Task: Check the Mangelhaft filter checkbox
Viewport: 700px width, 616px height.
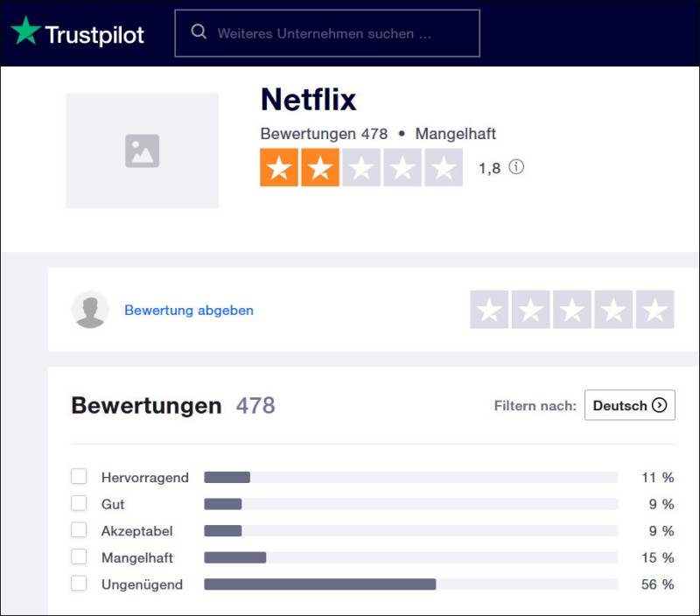Action: coord(79,556)
